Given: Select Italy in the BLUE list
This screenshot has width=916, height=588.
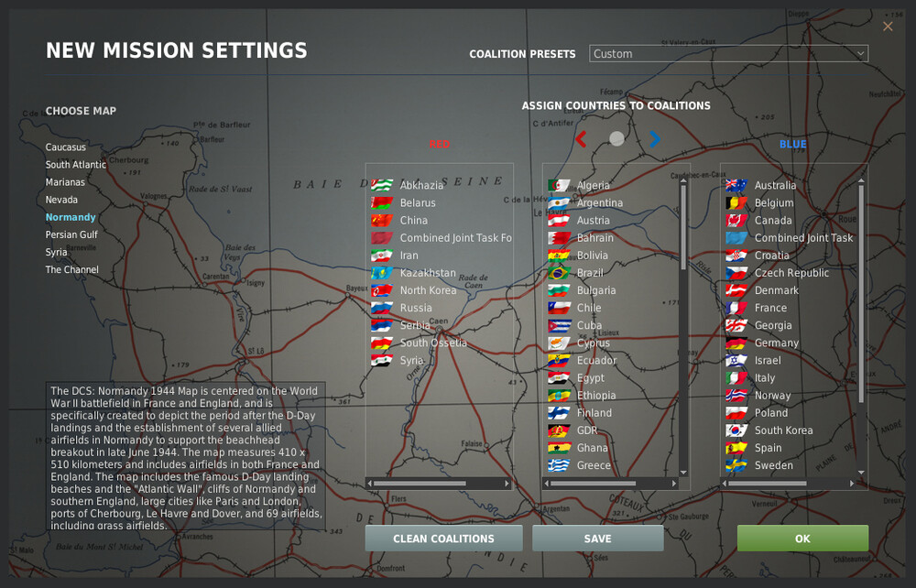Looking at the screenshot, I should pyautogui.click(x=764, y=377).
